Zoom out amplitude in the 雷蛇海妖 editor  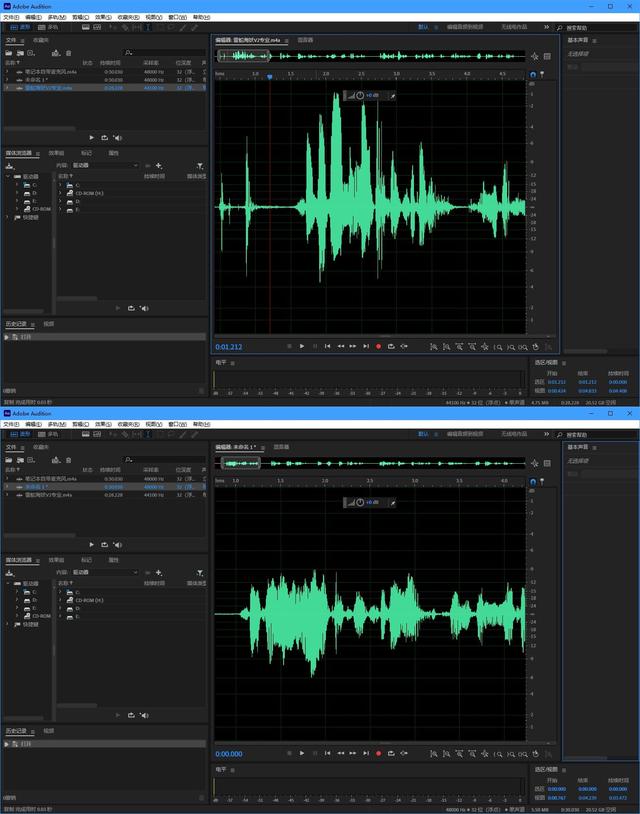coord(446,347)
